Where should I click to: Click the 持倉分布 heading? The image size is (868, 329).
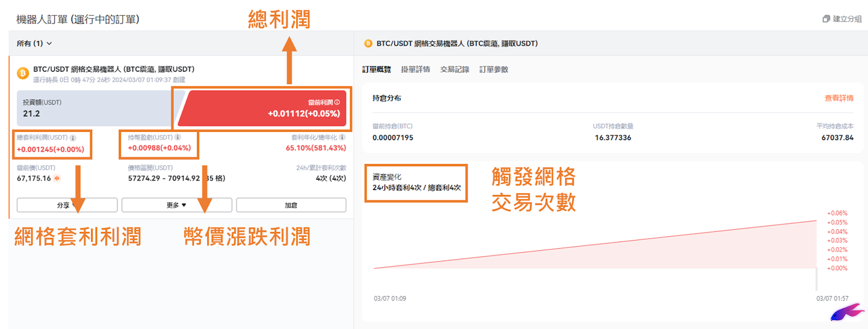(387, 98)
